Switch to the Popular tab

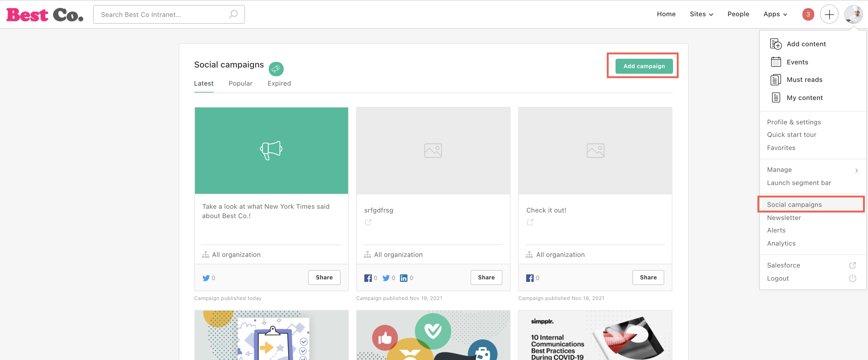pos(240,83)
